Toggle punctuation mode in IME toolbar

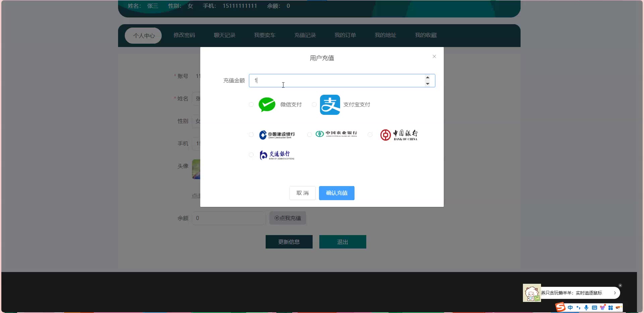click(x=578, y=308)
